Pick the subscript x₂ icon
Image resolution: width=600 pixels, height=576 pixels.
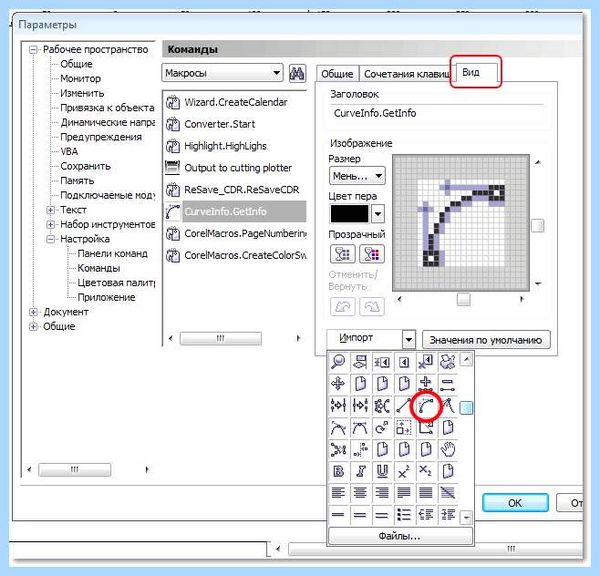click(x=426, y=471)
